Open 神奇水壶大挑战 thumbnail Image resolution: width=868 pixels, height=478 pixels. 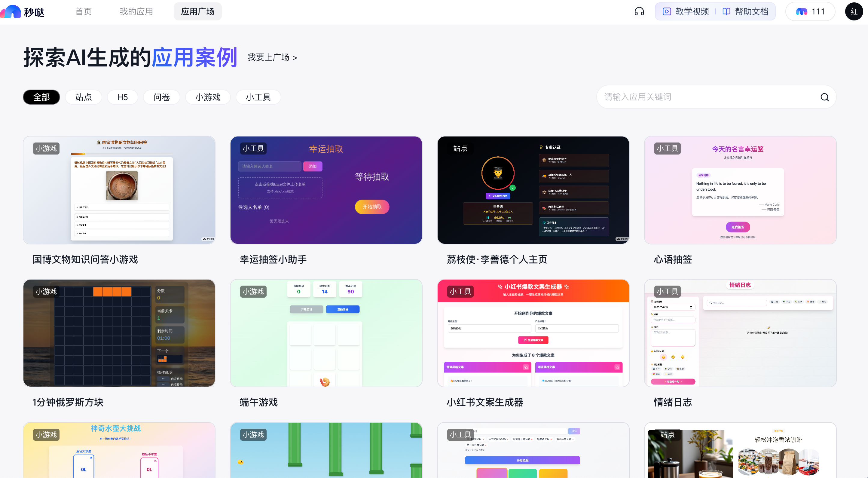119,450
